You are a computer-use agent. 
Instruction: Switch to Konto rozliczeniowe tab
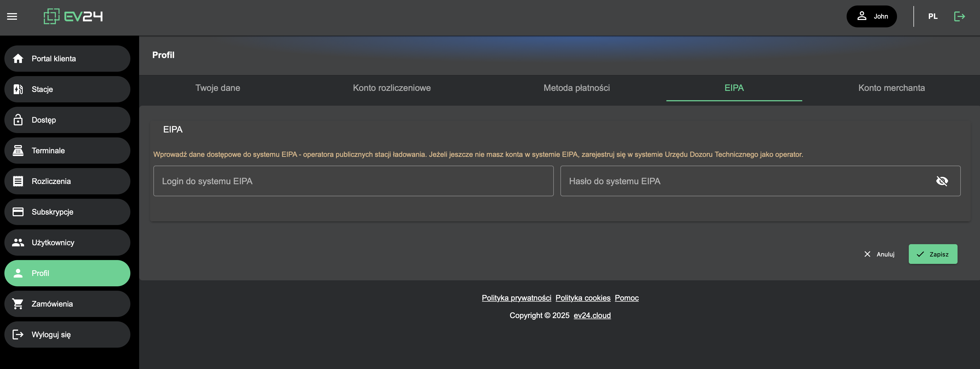pos(391,88)
